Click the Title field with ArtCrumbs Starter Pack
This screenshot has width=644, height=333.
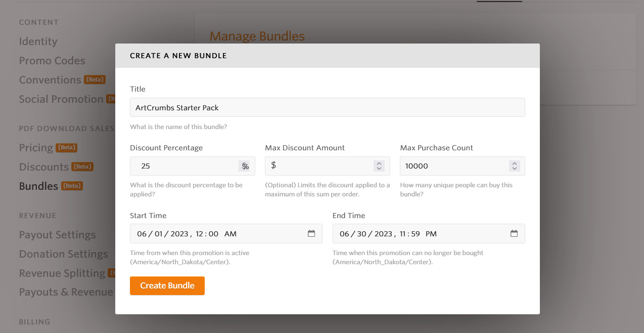tap(328, 107)
